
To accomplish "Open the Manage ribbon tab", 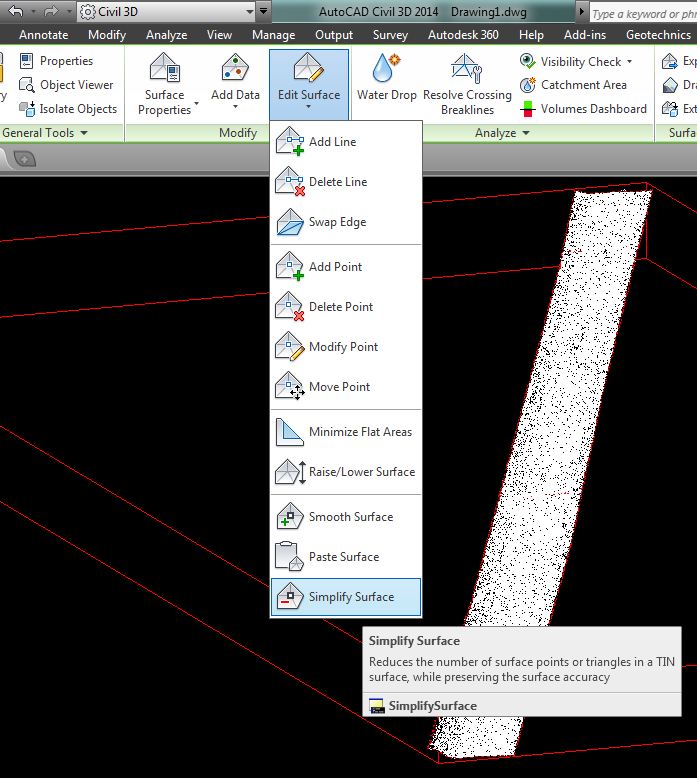I will (x=273, y=35).
